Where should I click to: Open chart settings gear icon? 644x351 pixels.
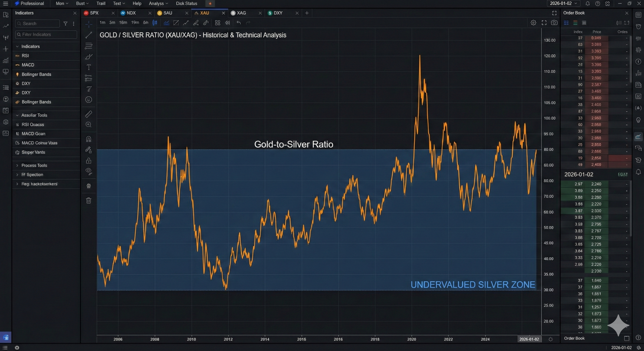[x=533, y=23]
